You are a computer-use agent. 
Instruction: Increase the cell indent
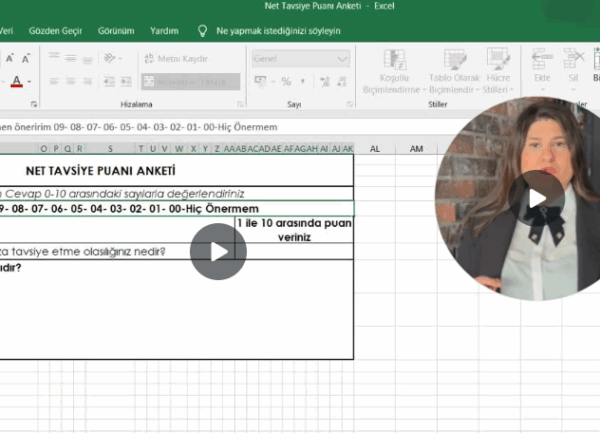[x=126, y=81]
